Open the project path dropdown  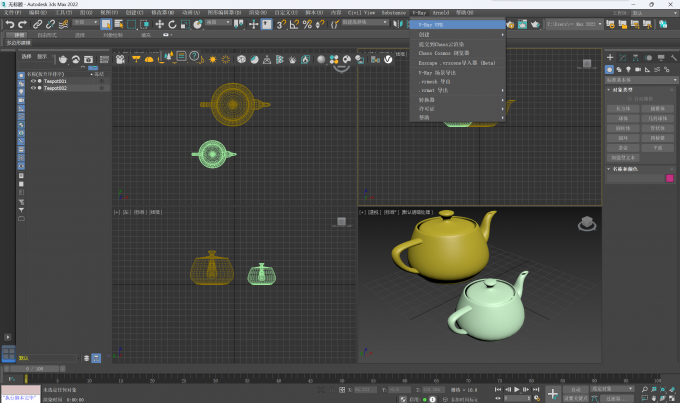click(x=574, y=24)
